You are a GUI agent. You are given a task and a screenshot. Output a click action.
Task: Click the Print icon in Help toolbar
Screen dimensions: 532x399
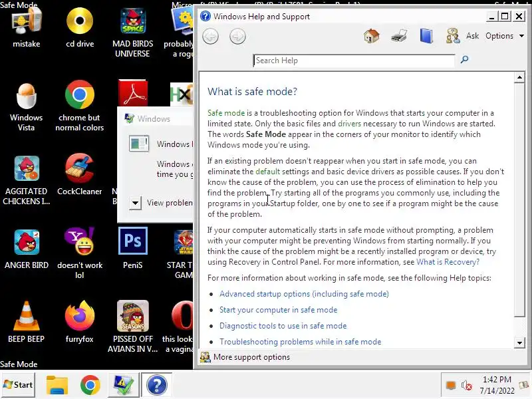tap(399, 36)
